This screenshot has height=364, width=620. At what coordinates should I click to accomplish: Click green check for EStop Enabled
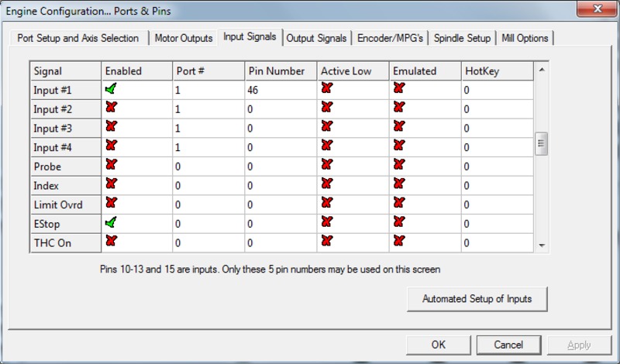(111, 223)
